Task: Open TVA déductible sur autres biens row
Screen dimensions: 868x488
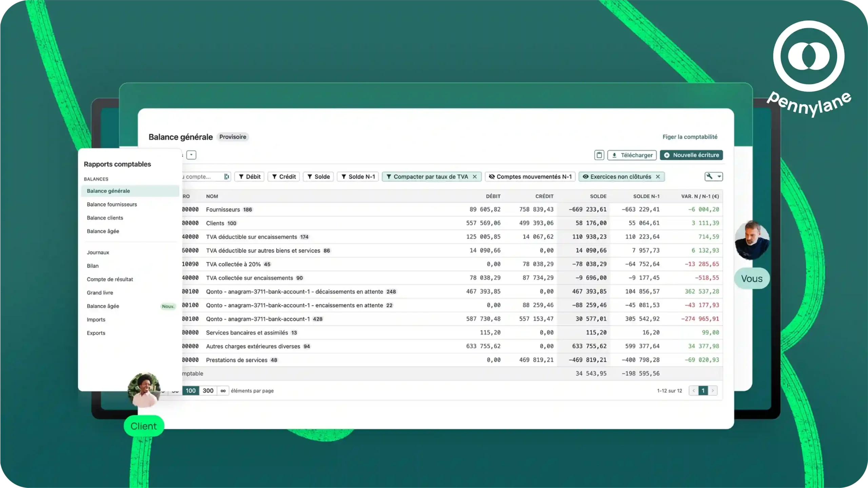Action: point(452,250)
